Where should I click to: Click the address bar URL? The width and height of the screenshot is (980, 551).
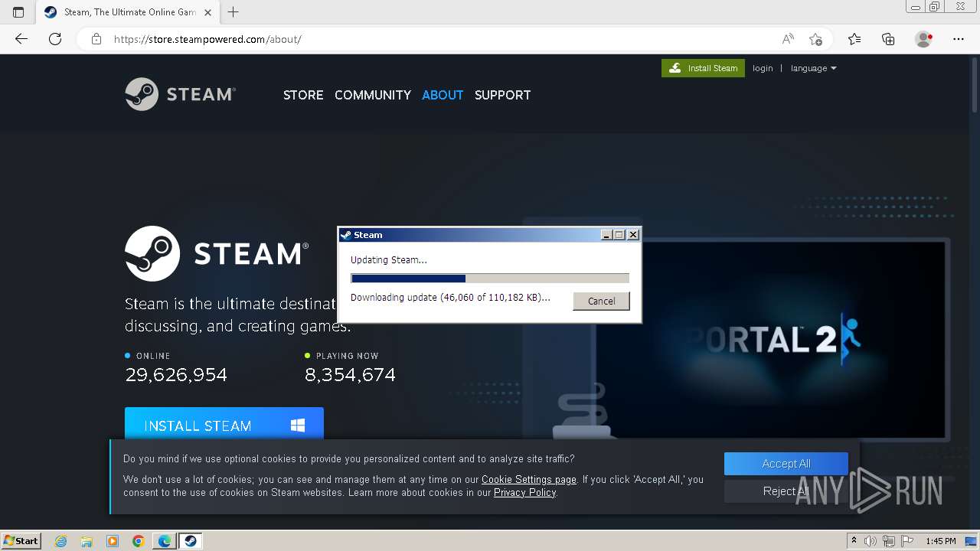[x=207, y=39]
